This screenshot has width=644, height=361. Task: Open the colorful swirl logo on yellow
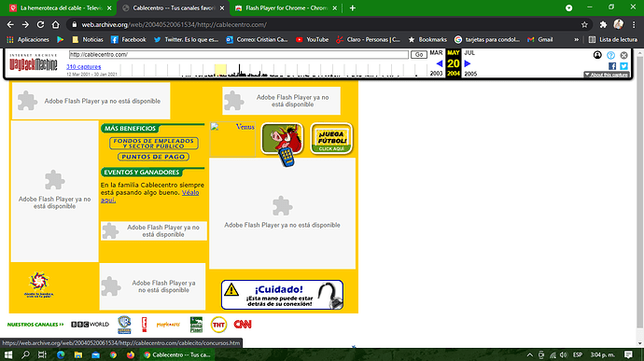[x=38, y=285]
